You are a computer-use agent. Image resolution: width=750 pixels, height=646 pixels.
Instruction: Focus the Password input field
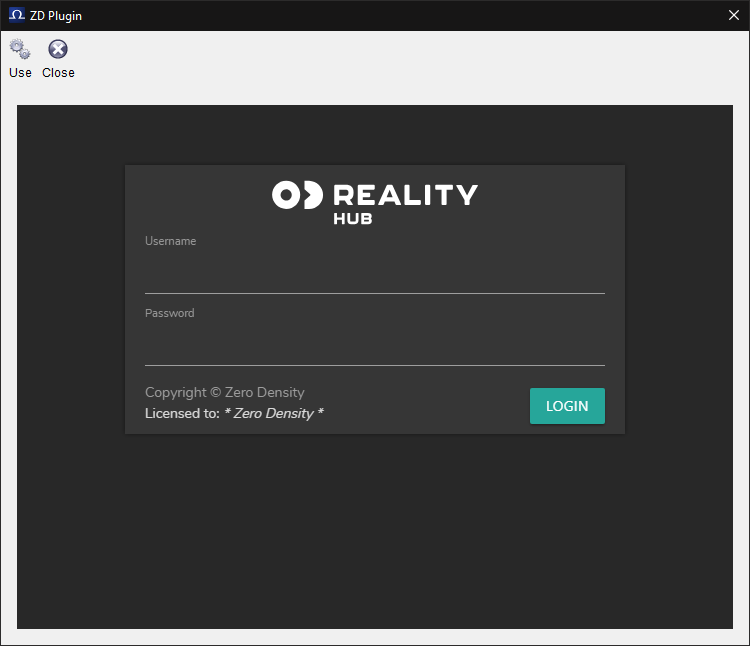375,346
